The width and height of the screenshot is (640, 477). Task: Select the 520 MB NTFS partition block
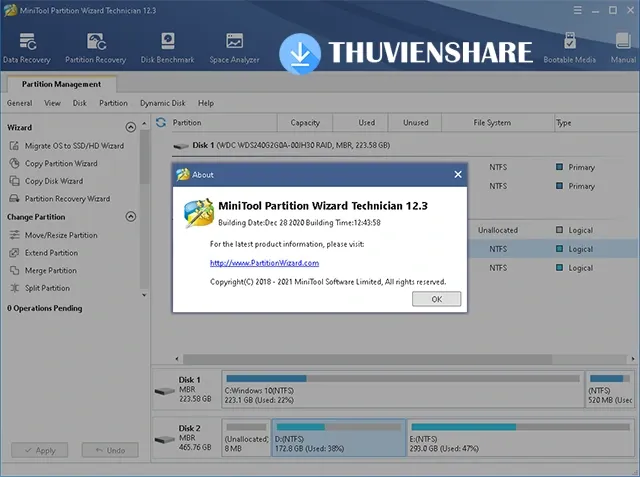click(610, 389)
